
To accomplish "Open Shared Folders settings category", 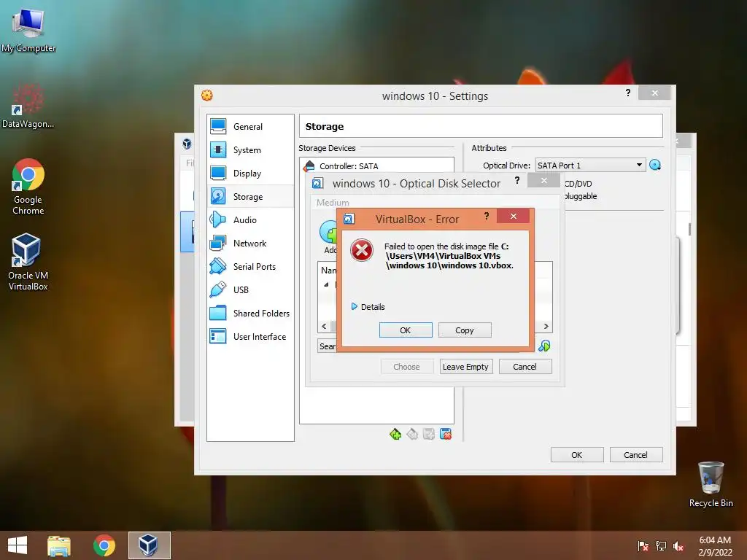I will coord(250,314).
